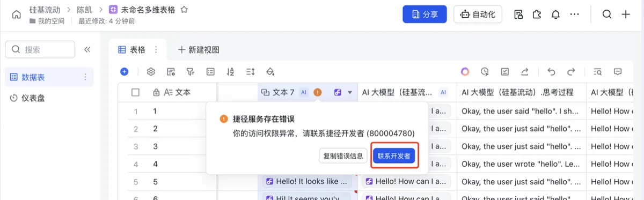644x200 pixels.
Task: Click the home icon in breadcrumb
Action: coord(16,14)
